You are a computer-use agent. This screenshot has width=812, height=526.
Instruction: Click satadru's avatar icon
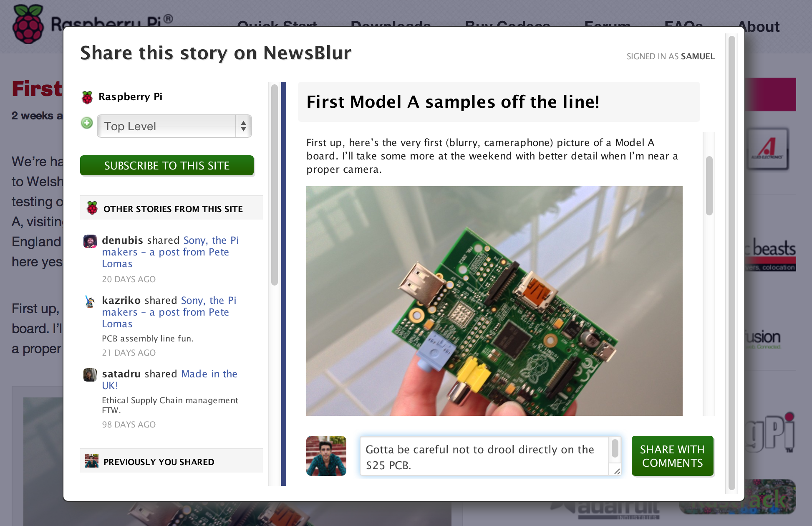[x=90, y=374]
